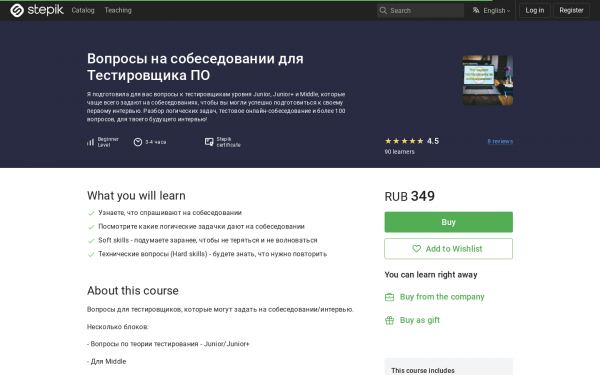Screen dimensions: 600x375
Task: Click the briefcase company icon
Action: 389,297
